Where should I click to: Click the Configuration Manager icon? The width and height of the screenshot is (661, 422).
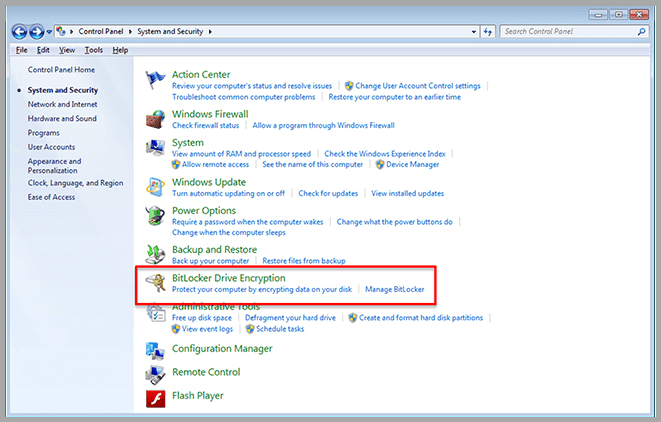tap(155, 350)
